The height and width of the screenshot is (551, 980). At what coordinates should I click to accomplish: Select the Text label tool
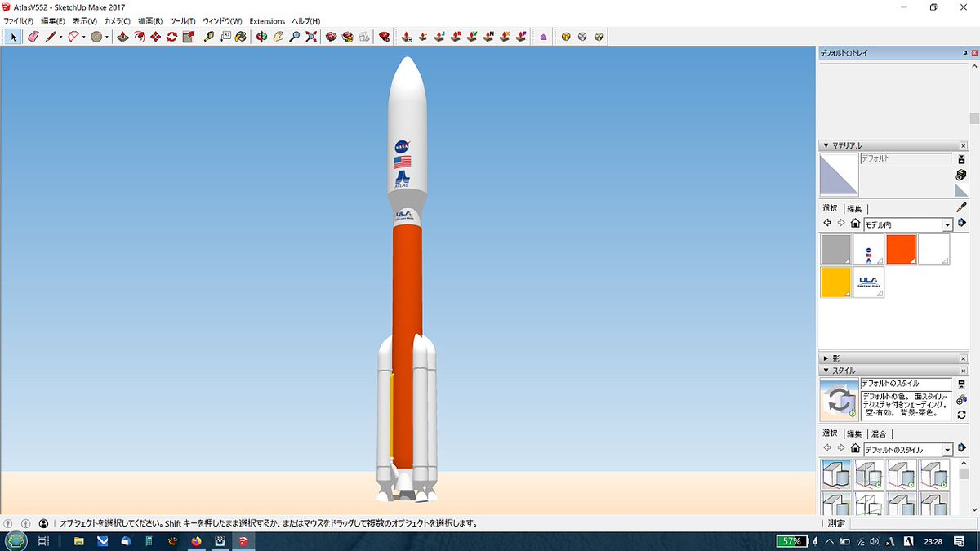coord(226,37)
